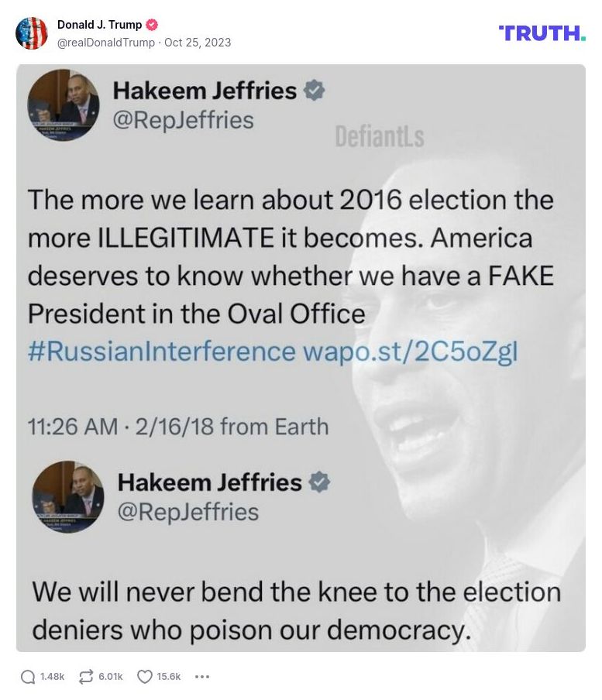Click the DefiantLs watermark text
The image size is (602, 700).
[x=379, y=137]
